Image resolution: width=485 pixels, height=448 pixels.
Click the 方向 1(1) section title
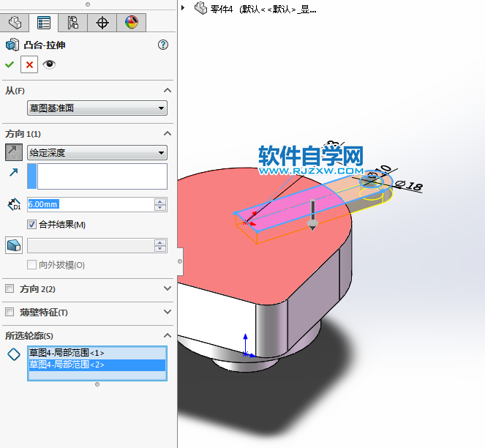(23, 134)
